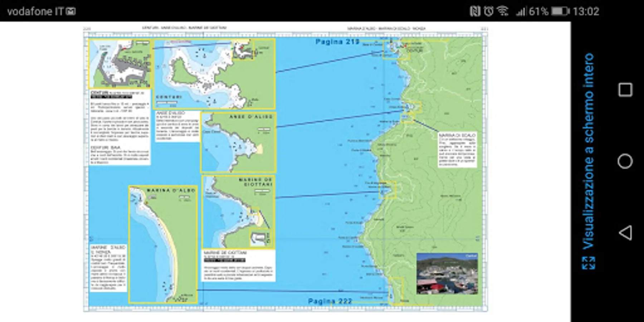
Task: Tap the small port plan inside Giottani inset
Action: [x=260, y=237]
